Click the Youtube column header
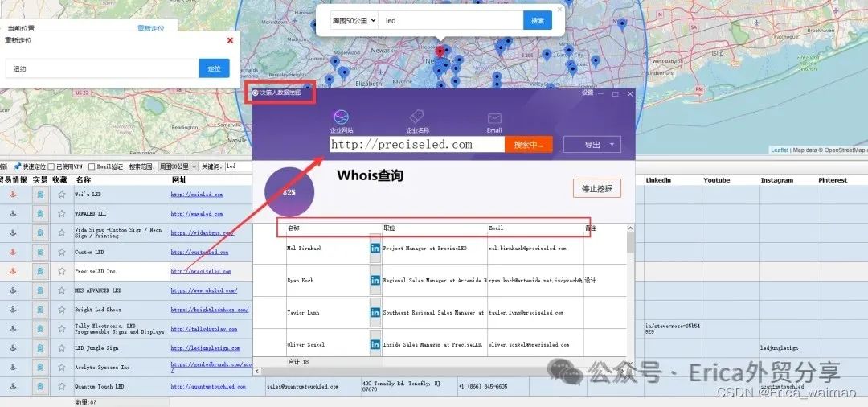 tap(717, 180)
